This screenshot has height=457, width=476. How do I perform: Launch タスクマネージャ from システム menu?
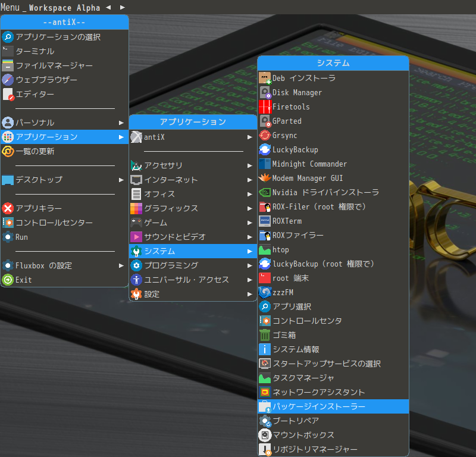pyautogui.click(x=333, y=378)
